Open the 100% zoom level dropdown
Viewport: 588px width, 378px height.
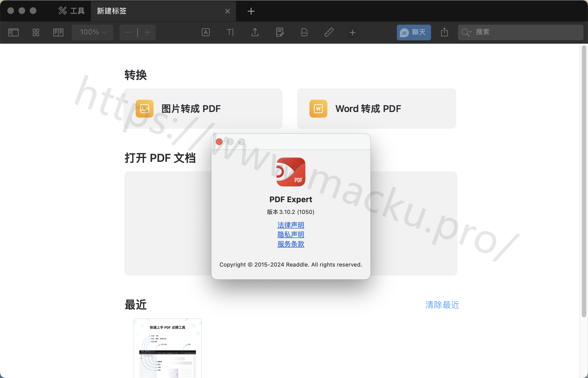pos(92,32)
